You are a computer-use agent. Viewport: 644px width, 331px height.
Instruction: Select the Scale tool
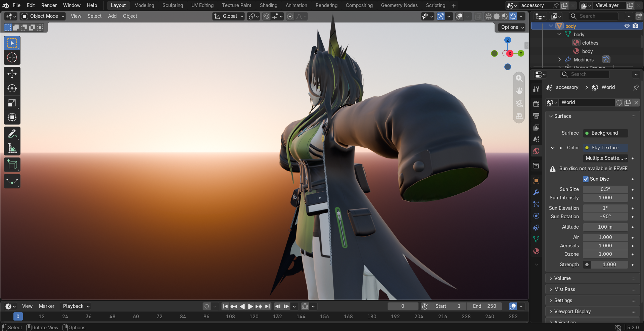(x=12, y=103)
